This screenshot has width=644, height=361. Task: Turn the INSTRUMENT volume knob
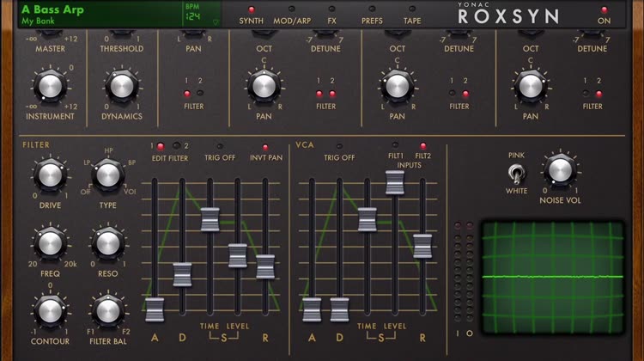[50, 86]
